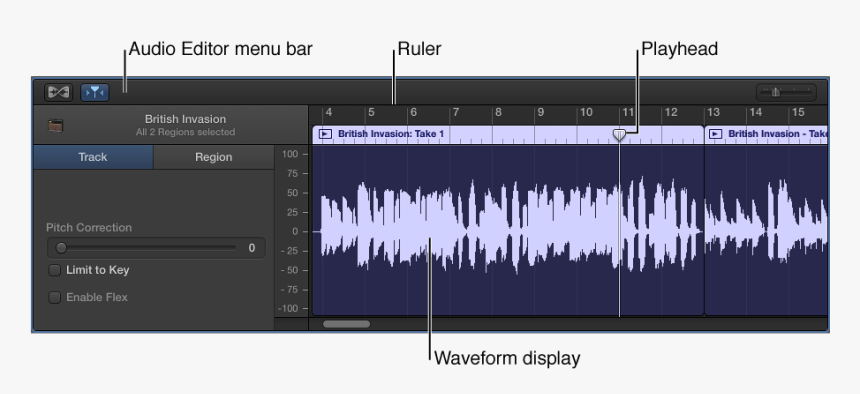The height and width of the screenshot is (394, 860).
Task: Click the Flex tool icon in menu bar
Action: point(58,93)
